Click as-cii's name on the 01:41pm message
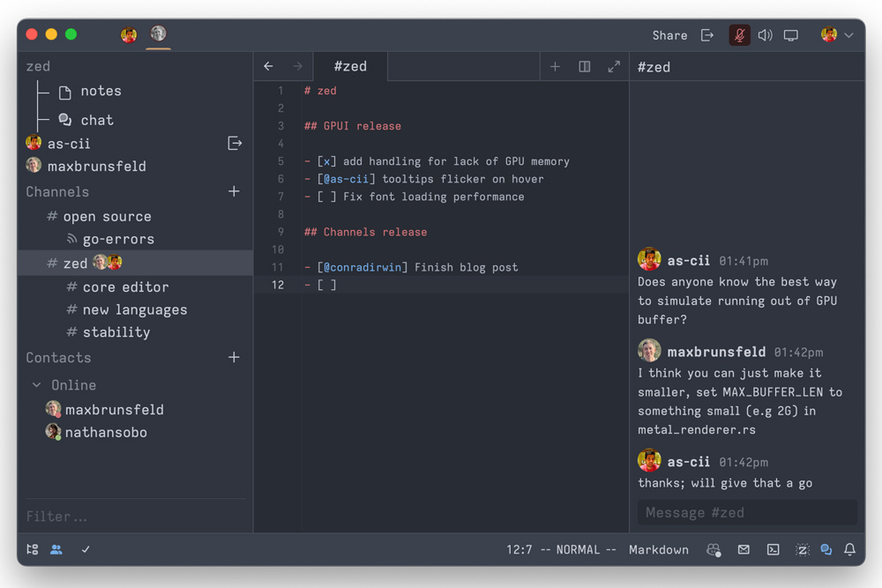 [x=689, y=261]
